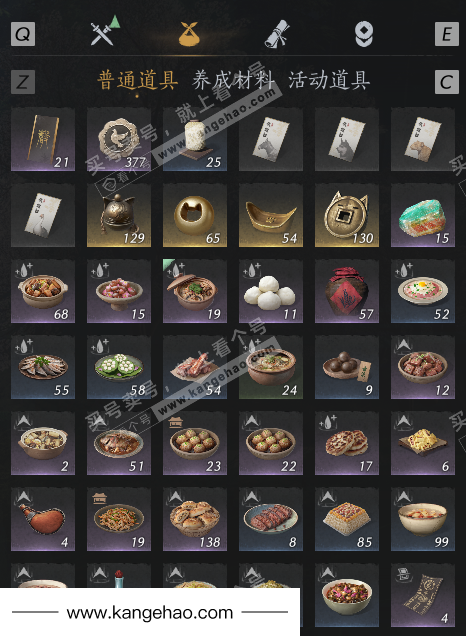The width and height of the screenshot is (466, 636).
Task: Select the bread basket item with 138
Action: [195, 519]
